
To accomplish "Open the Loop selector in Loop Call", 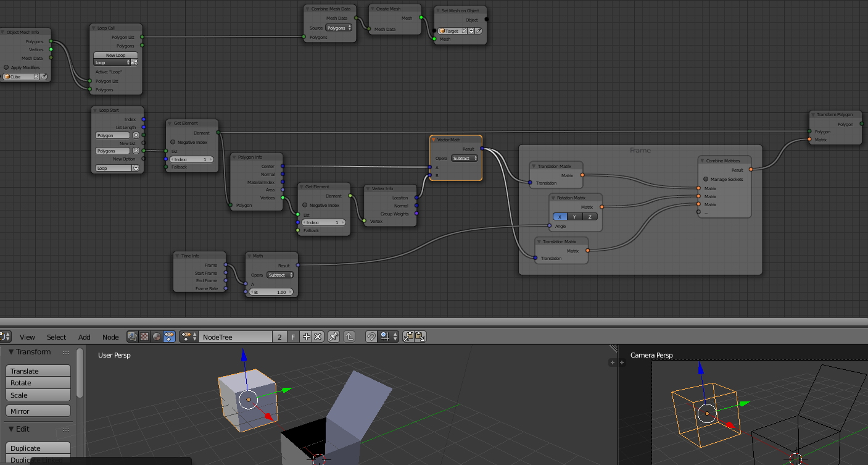I will 112,62.
